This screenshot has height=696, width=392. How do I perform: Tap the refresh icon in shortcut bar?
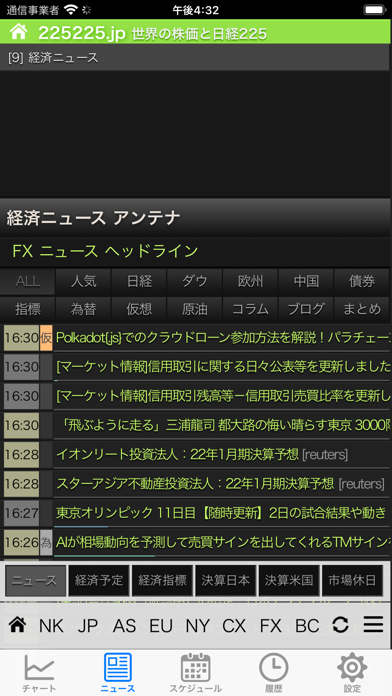click(x=340, y=625)
